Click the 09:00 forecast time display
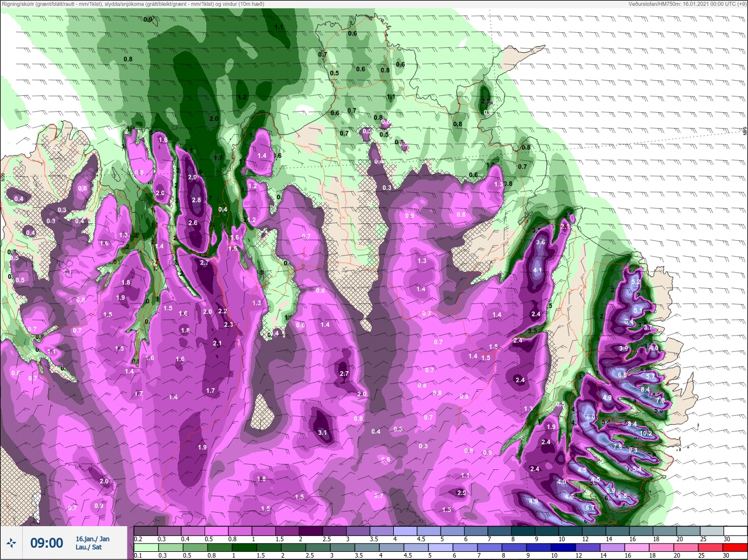The height and width of the screenshot is (560, 748). click(x=47, y=543)
